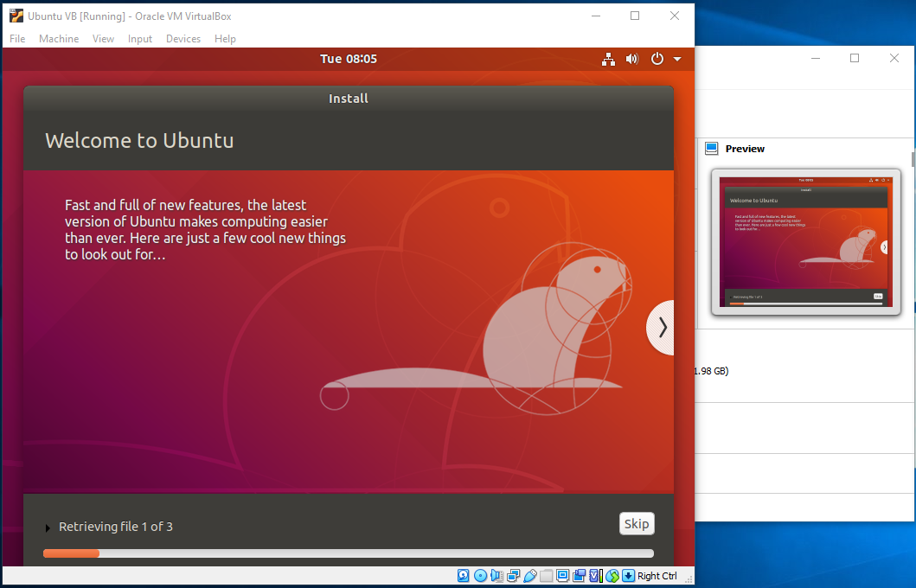Click the CPU virtualization status icon
Viewport: 916px width, 588px height.
595,576
